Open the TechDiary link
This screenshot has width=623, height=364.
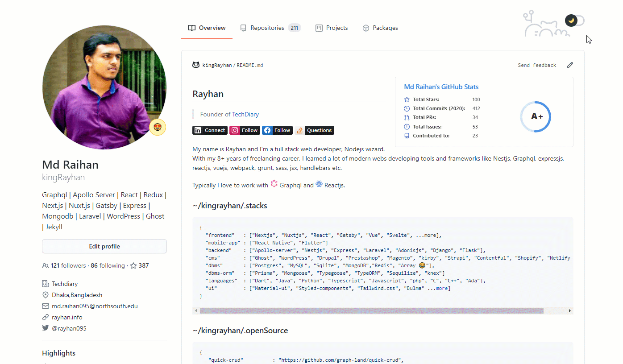pos(245,114)
